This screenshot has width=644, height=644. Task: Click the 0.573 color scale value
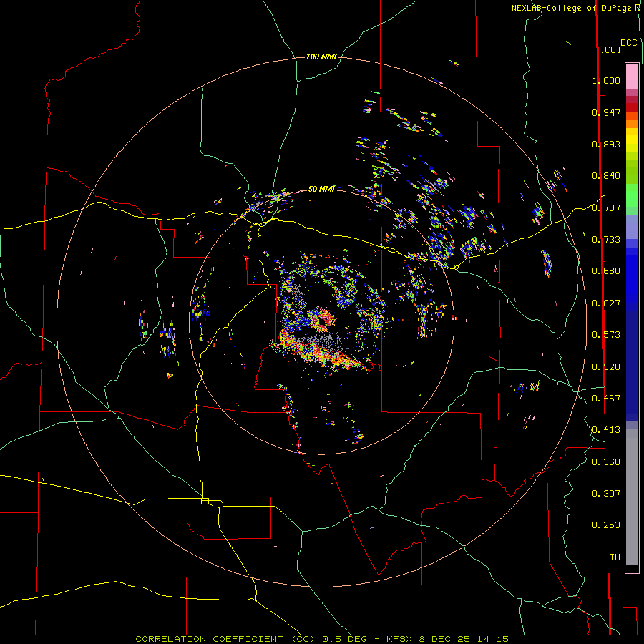(x=606, y=335)
